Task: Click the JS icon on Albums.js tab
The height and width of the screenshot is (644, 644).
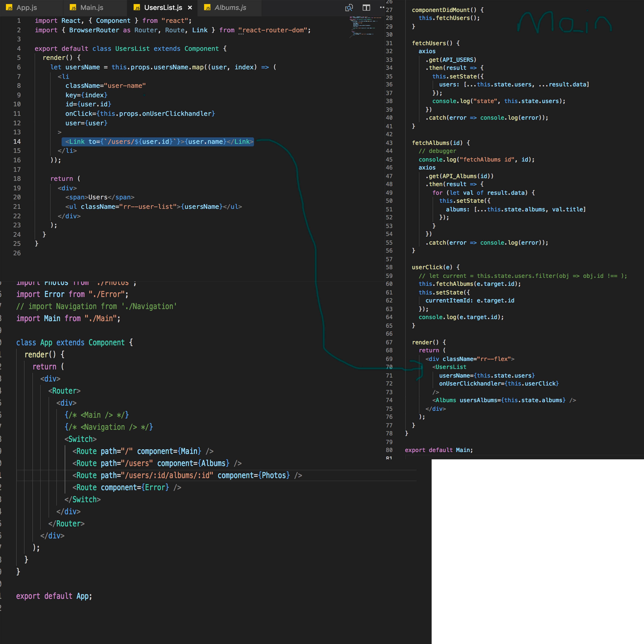Action: 207,8
